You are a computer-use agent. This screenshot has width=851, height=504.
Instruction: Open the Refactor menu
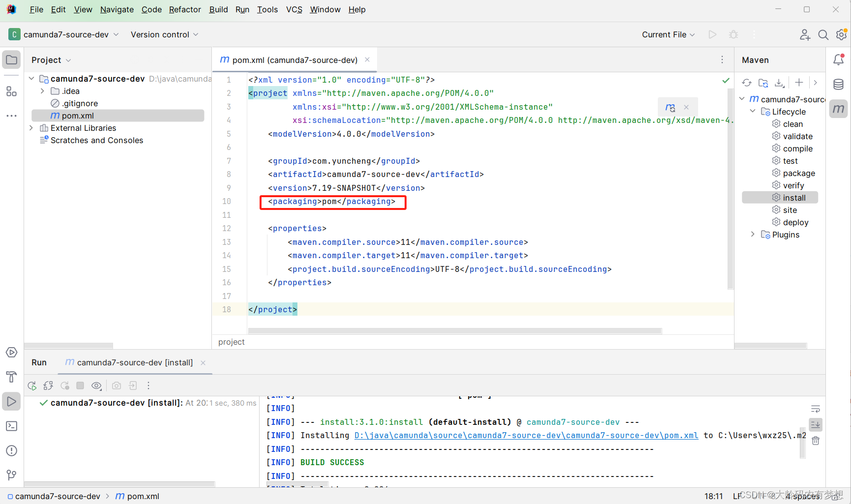click(185, 9)
